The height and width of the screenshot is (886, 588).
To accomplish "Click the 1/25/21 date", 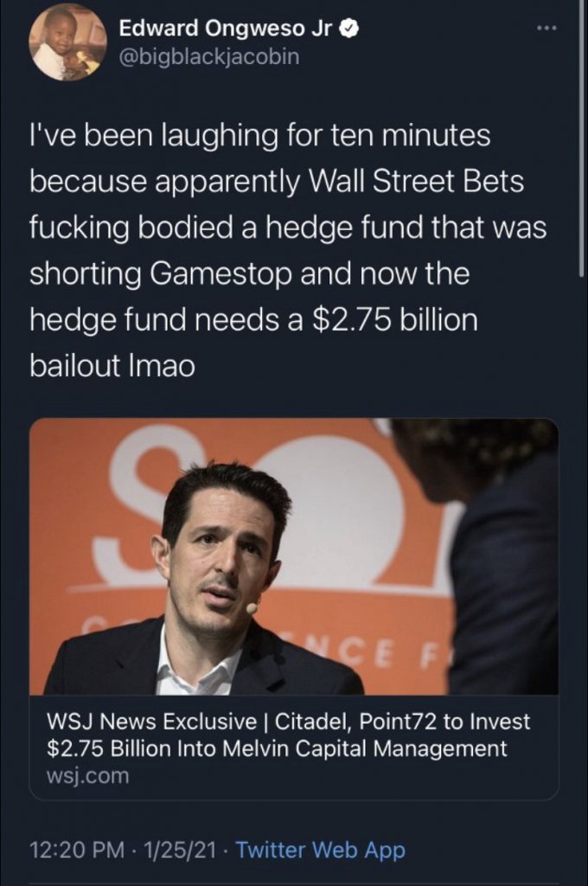I will click(180, 850).
